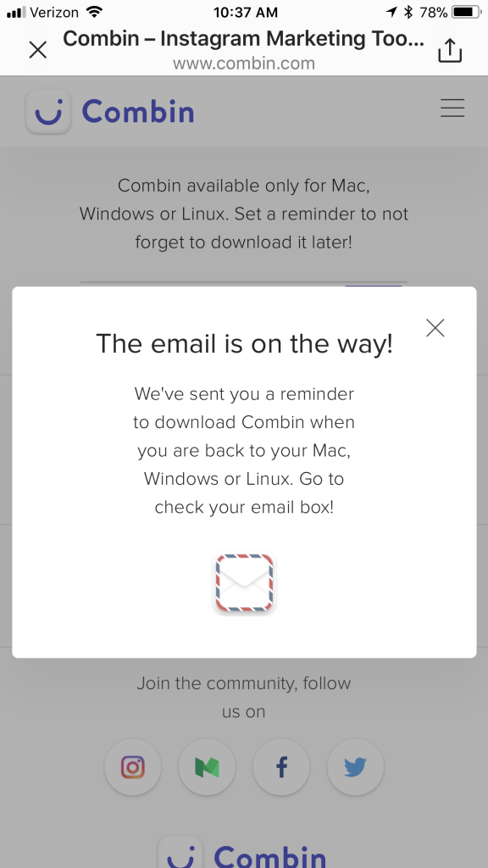Tap the Wi-Fi status icon
Screen dimensions: 488x868
(x=95, y=12)
